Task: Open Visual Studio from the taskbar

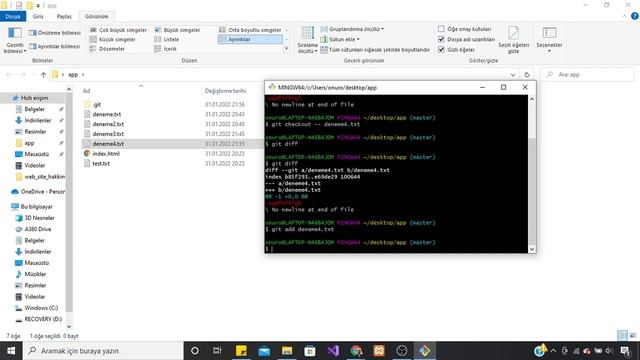Action: 333,351
